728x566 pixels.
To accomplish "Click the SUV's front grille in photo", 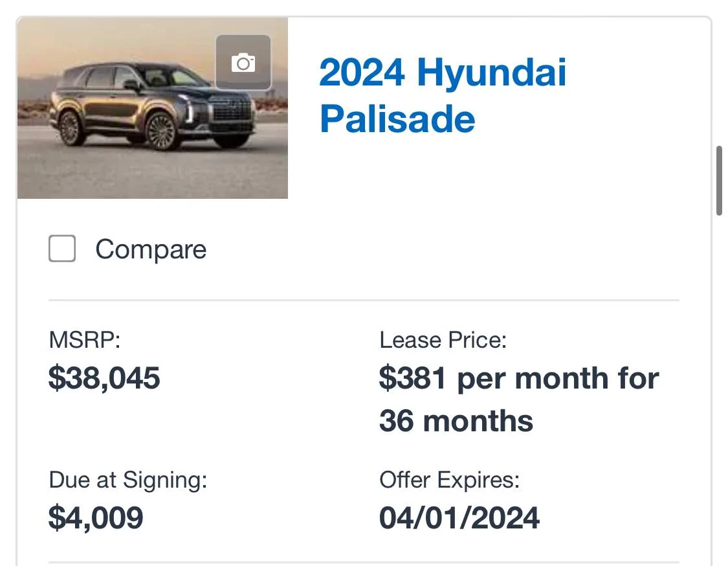I will point(231,111).
